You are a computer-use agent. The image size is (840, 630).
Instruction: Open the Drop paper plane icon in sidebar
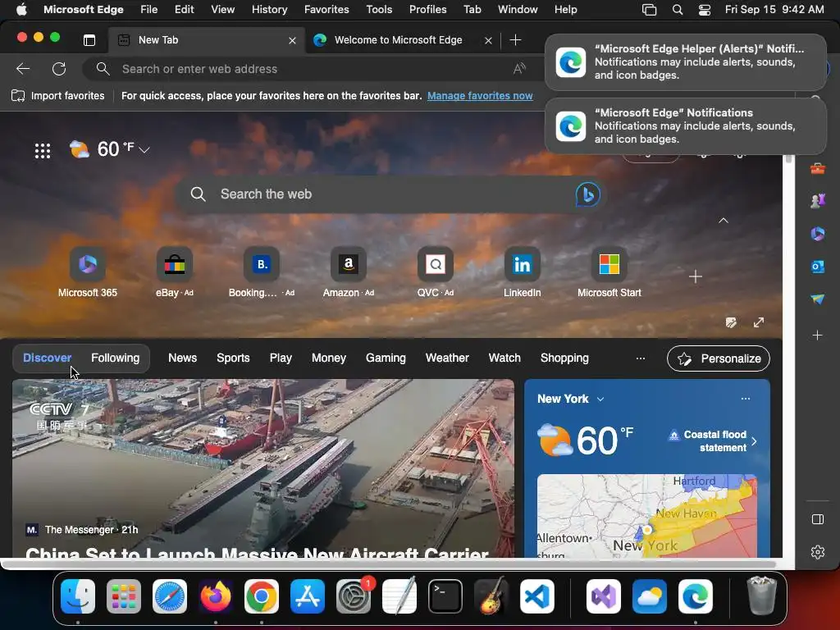818,299
